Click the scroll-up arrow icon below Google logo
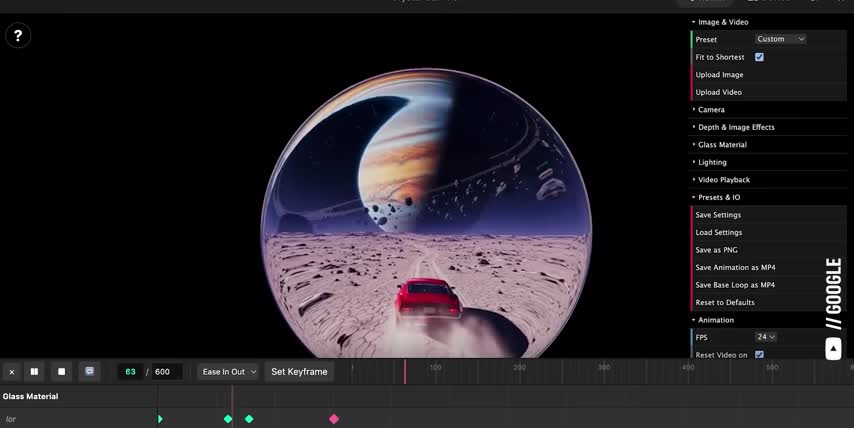854x428 pixels. [833, 348]
